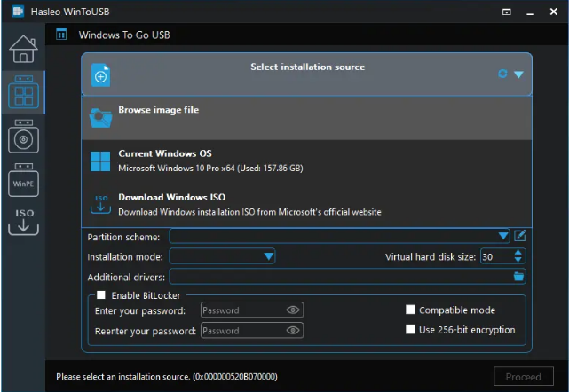The width and height of the screenshot is (569, 392).
Task: Show password in Enter your password field
Action: [x=293, y=310]
